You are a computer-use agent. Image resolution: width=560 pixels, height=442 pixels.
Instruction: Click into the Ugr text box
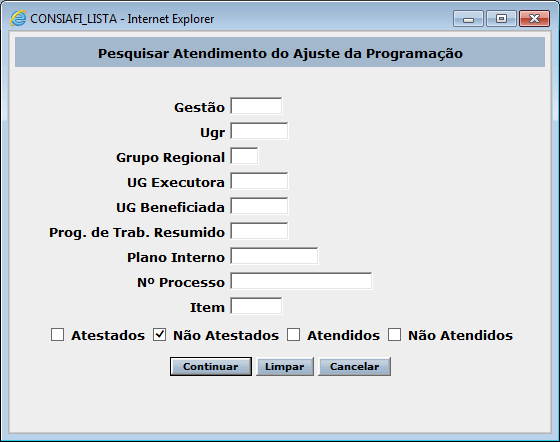(259, 131)
